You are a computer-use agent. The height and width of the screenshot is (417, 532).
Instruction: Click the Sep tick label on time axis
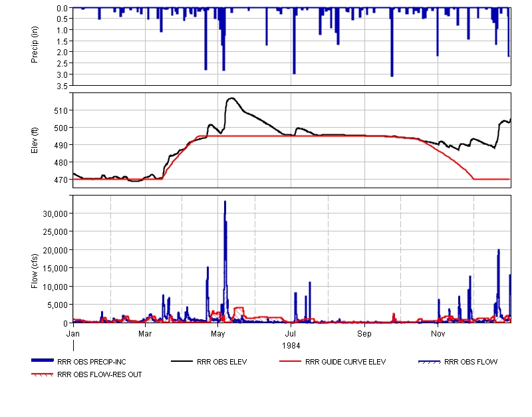pos(364,332)
